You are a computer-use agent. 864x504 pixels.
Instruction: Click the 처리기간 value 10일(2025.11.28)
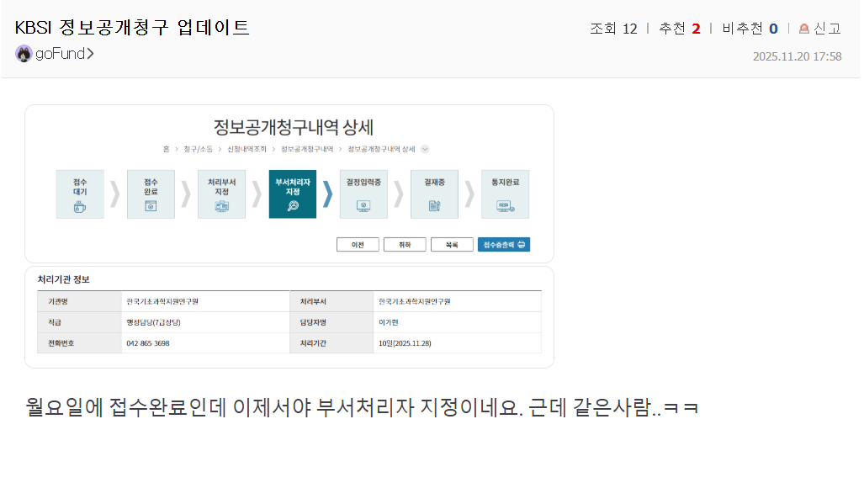tap(405, 343)
